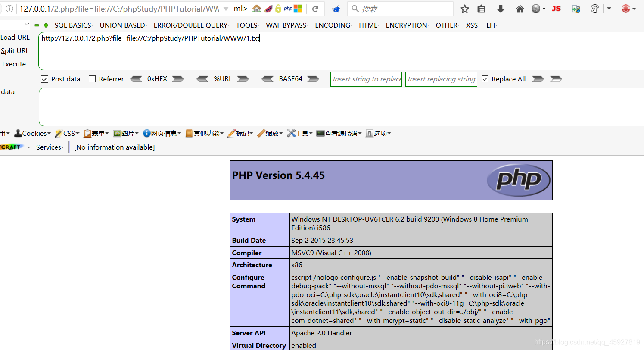Click the HackBar URL text area

pos(341,51)
